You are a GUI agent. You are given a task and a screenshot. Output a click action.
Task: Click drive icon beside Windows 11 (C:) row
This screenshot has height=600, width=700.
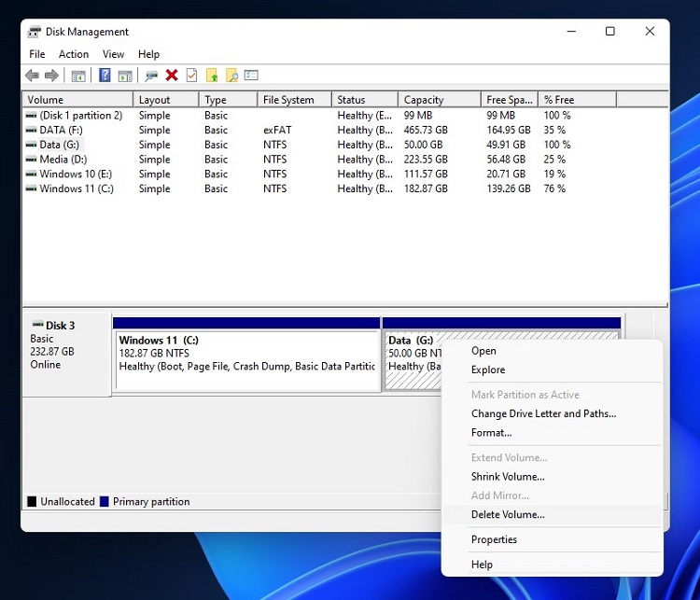[31, 188]
